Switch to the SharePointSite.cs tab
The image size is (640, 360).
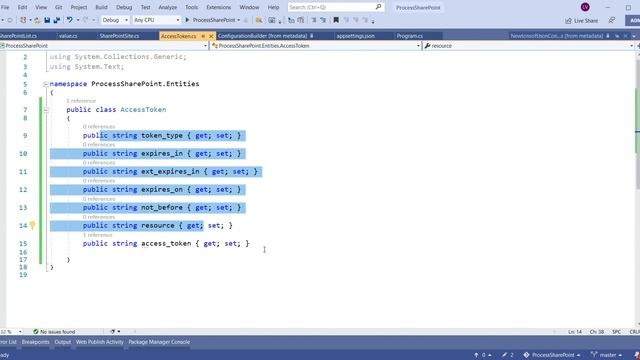coord(119,36)
